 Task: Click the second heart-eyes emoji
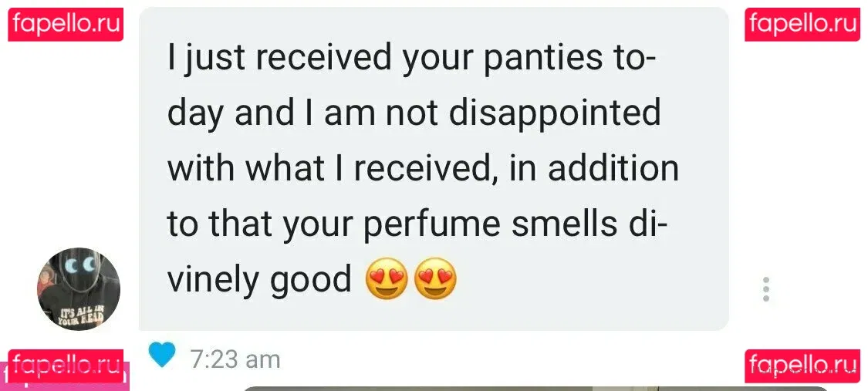(x=435, y=278)
